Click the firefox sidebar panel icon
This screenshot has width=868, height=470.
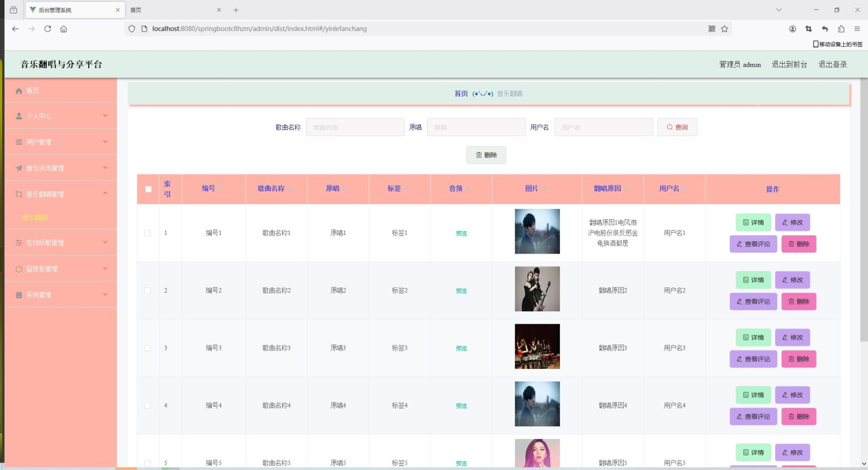(x=14, y=10)
